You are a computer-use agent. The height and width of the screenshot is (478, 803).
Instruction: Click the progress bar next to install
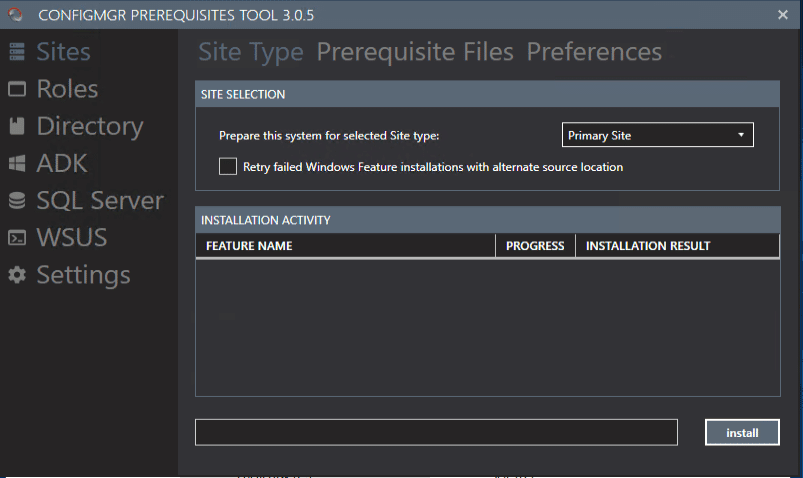coord(436,432)
